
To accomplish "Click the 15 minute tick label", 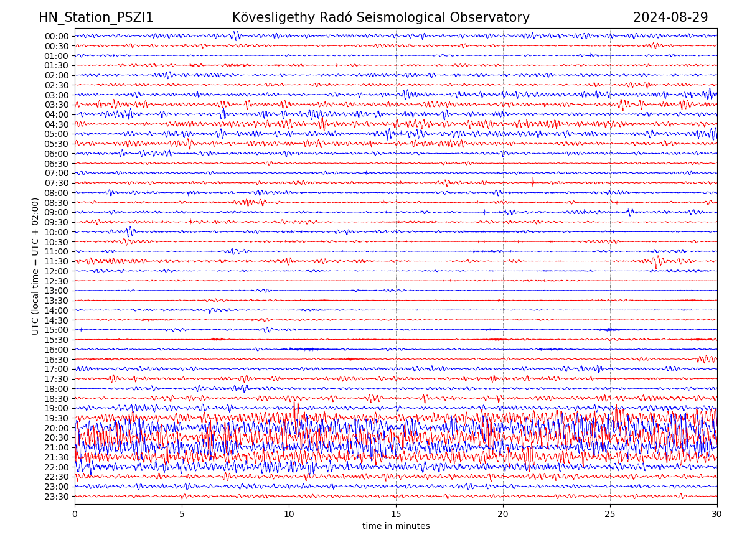I will [x=396, y=515].
